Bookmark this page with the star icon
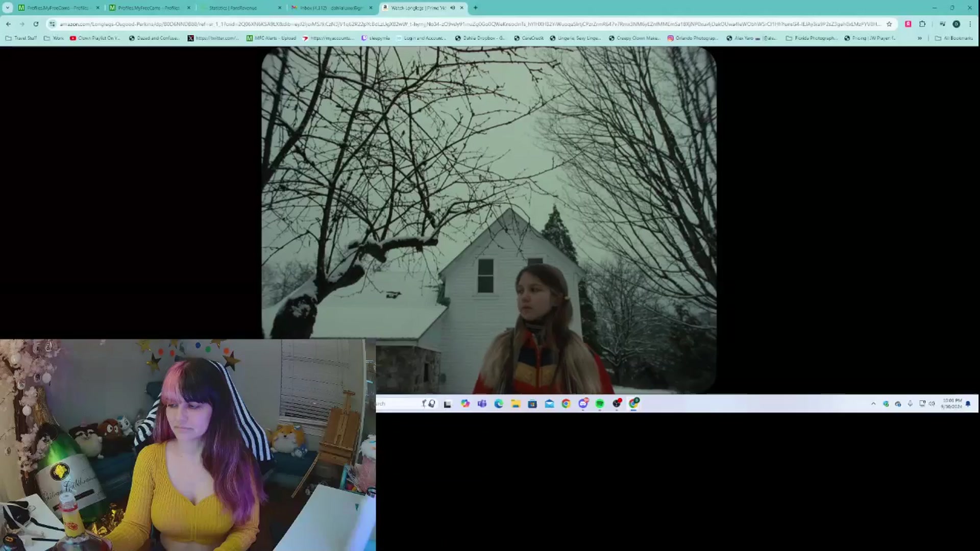Screen dimensions: 980x551 (889, 24)
